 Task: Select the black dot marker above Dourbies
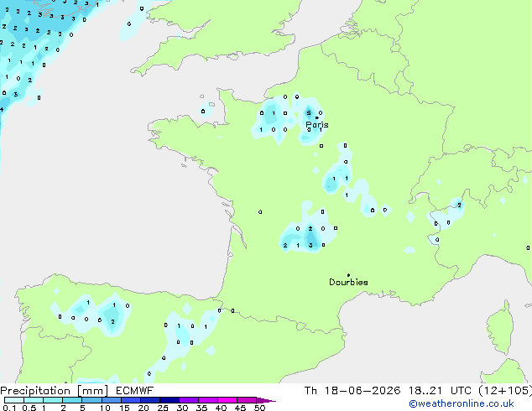(x=348, y=275)
